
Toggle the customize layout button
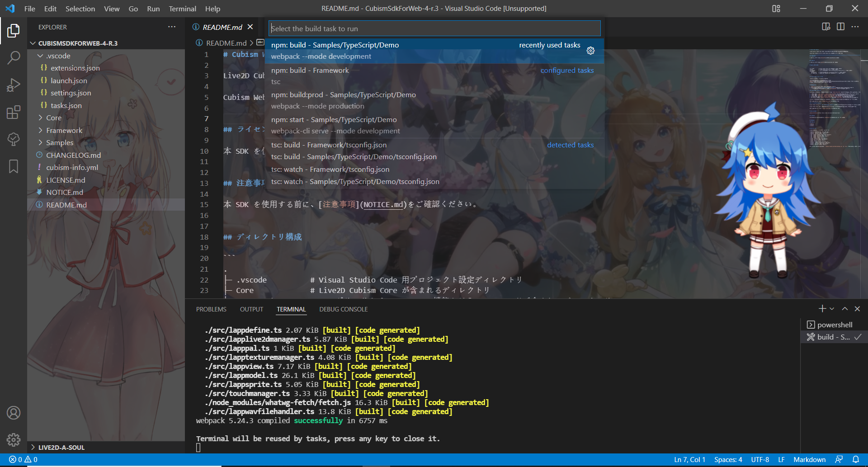pos(776,9)
